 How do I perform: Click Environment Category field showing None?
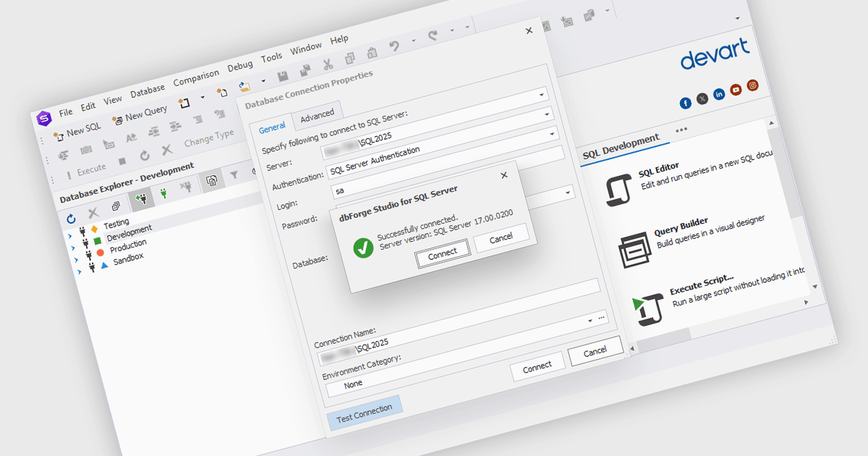coord(469,352)
